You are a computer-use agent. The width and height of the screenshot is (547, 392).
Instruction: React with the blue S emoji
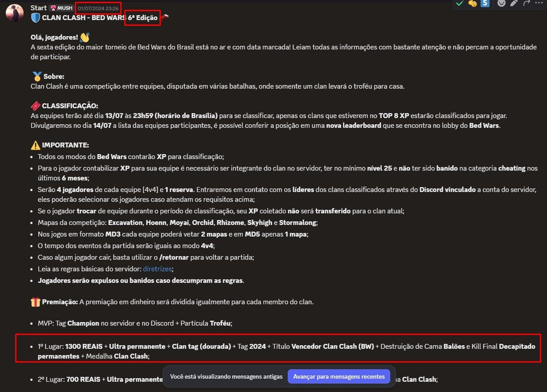tap(485, 3)
